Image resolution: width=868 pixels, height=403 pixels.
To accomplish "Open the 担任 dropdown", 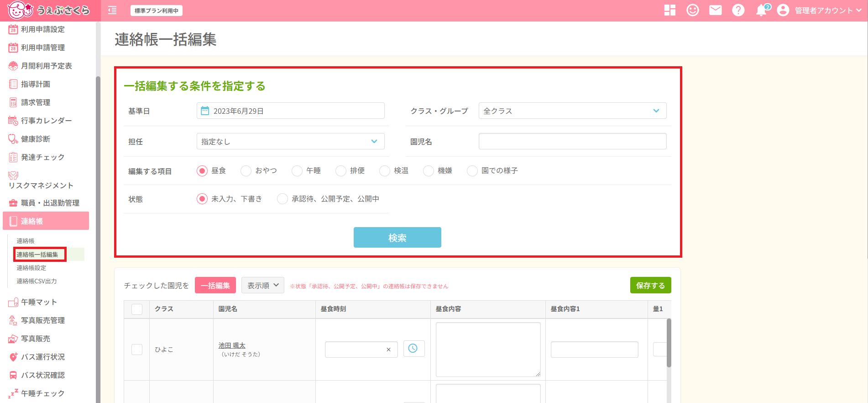I will pyautogui.click(x=290, y=141).
